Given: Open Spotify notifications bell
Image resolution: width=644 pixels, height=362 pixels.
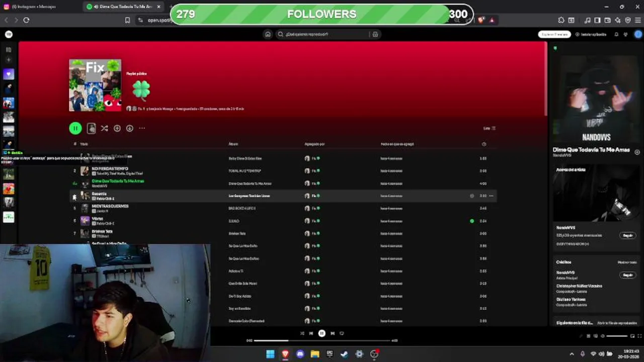Looking at the screenshot, I should [x=616, y=34].
